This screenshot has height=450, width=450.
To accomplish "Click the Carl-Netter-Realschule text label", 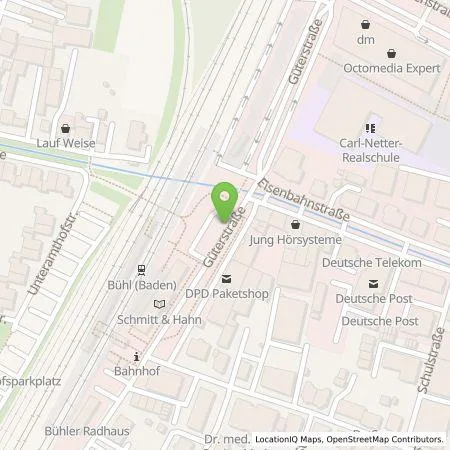I will click(371, 150).
